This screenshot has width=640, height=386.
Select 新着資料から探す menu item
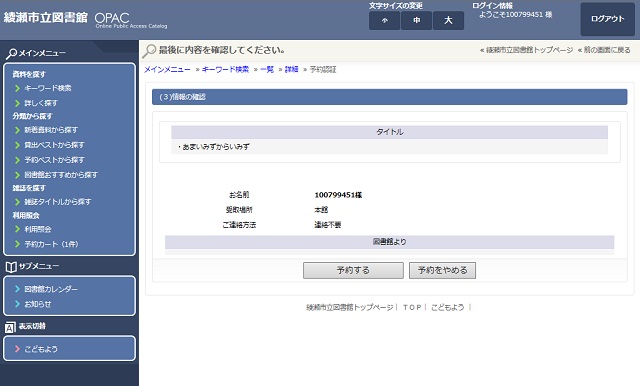coord(51,130)
